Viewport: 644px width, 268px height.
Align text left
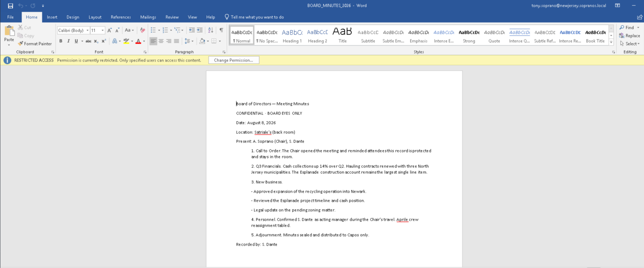coord(153,41)
